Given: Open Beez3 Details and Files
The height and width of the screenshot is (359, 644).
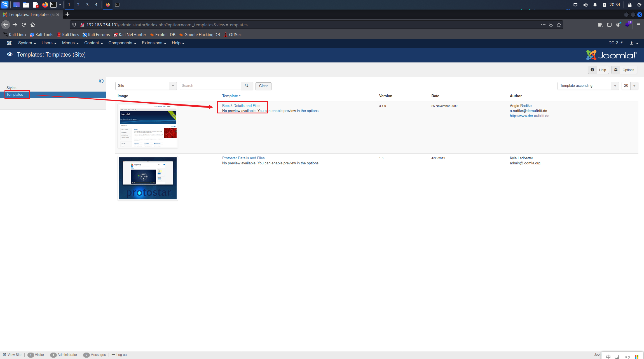Looking at the screenshot, I should coord(241,106).
